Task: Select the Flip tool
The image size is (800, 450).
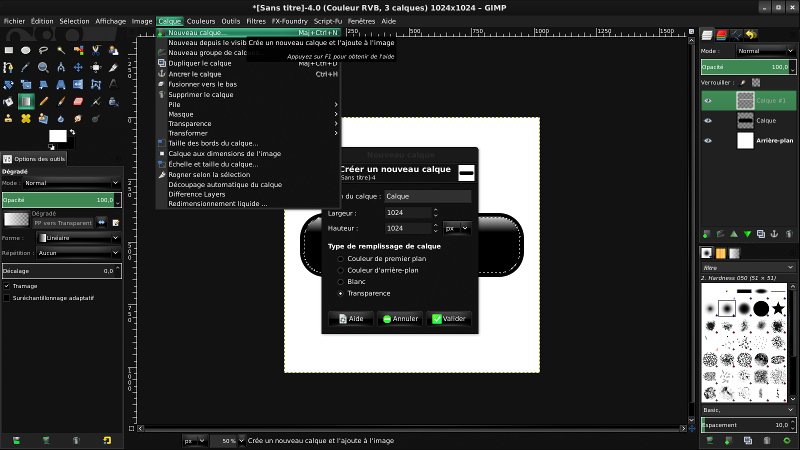Action: point(78,84)
